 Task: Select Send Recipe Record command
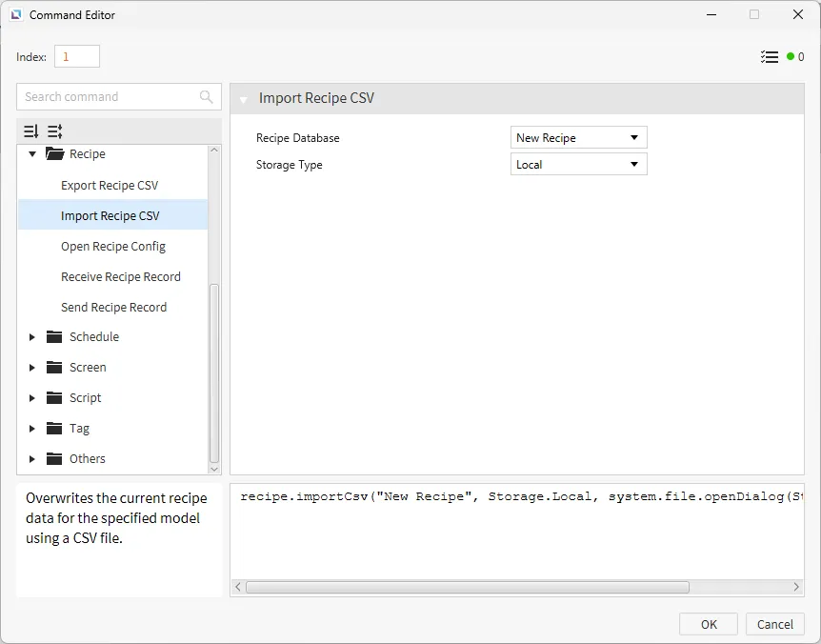pos(113,308)
